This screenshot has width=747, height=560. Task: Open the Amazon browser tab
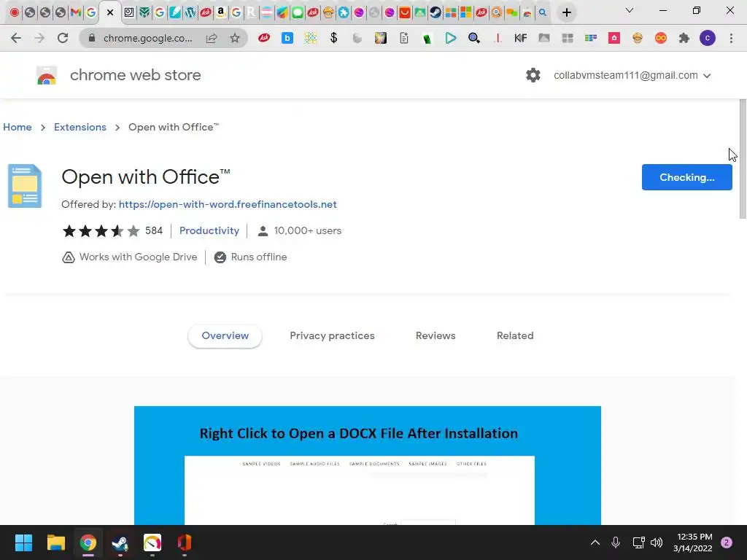click(220, 13)
